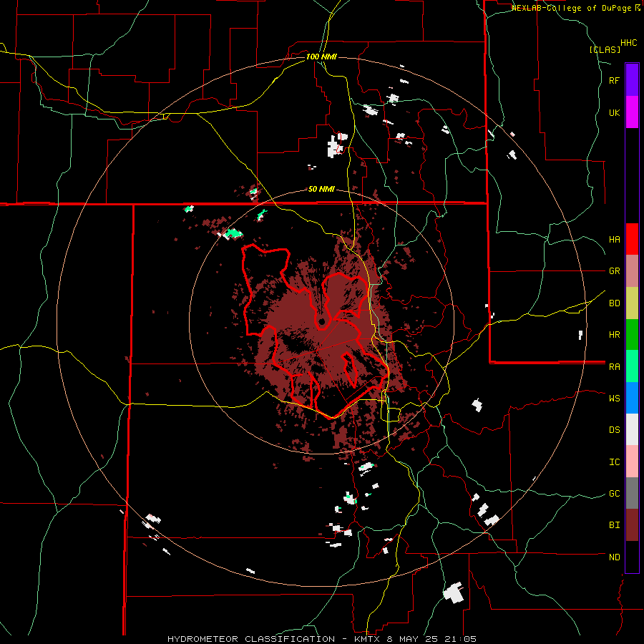Select the HR green legend swatch
Image resolution: width=644 pixels, height=644 pixels.
pos(632,335)
